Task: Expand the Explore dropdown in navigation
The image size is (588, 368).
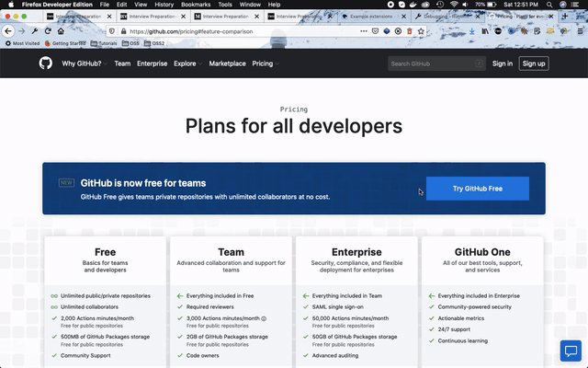Action: [187, 63]
